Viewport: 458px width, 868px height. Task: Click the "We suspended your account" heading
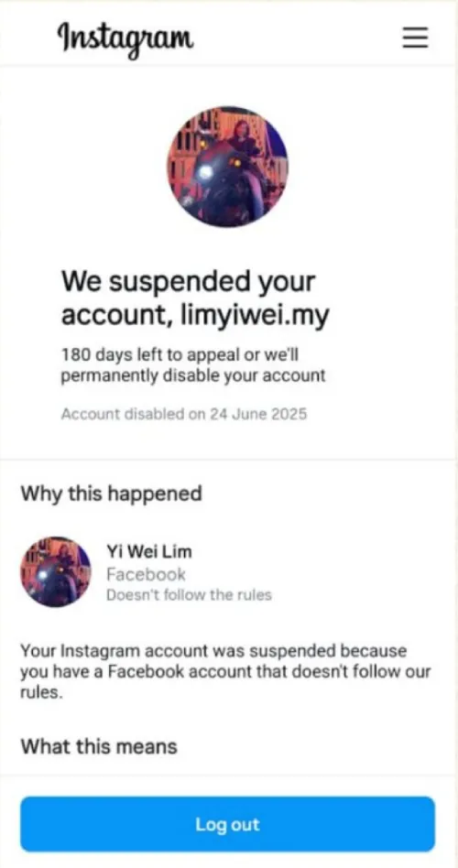tap(195, 298)
